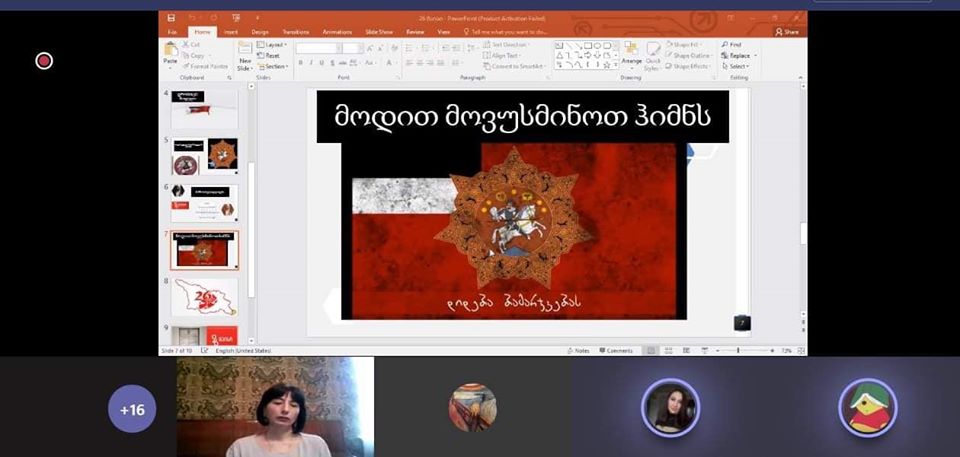
Task: Open the Section dropdown
Action: pyautogui.click(x=273, y=66)
